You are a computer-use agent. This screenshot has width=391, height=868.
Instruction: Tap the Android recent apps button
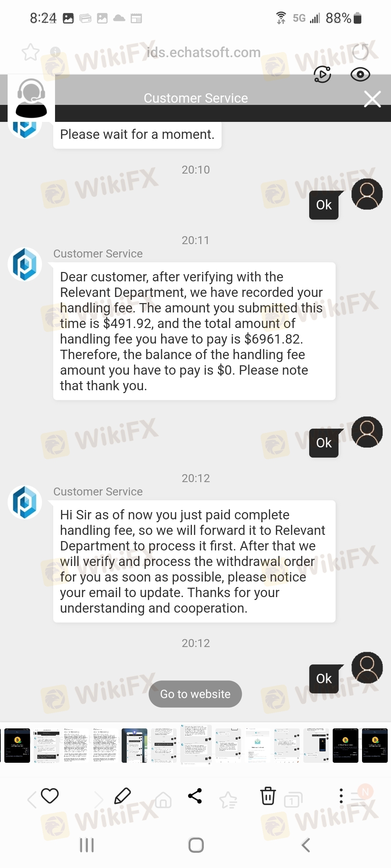[87, 845]
